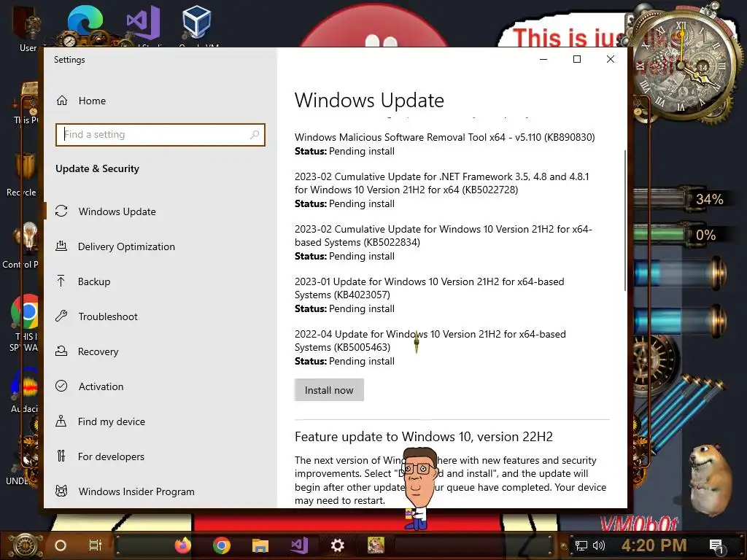Click the Install now button
The image size is (747, 560).
[x=329, y=390]
